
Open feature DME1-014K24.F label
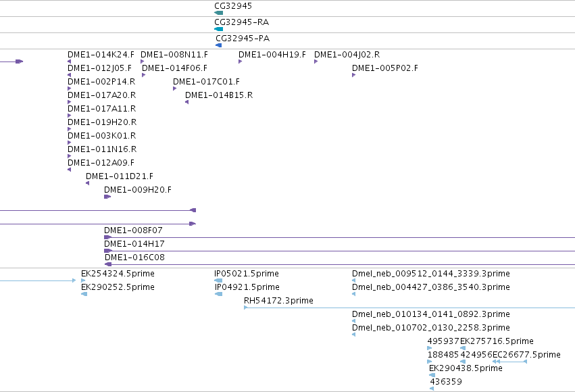pyautogui.click(x=101, y=55)
